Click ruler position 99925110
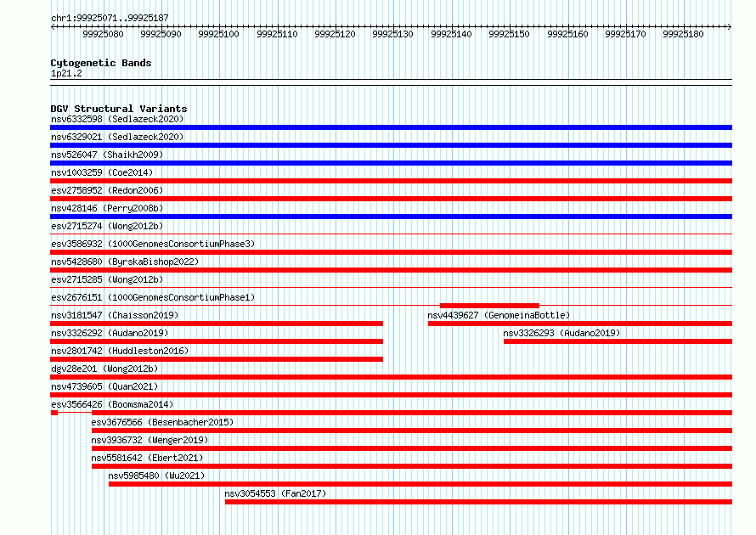This screenshot has width=756, height=535. (x=277, y=34)
